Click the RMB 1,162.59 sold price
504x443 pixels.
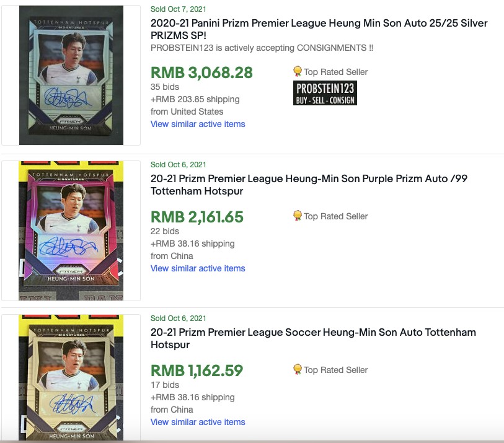[197, 371]
